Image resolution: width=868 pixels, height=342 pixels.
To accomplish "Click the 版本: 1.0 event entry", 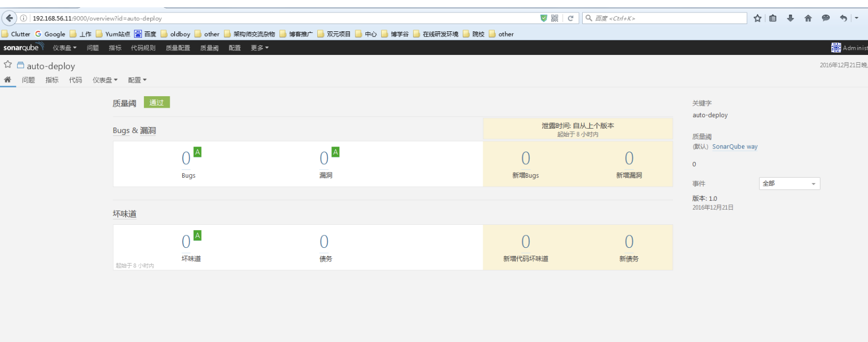I will coord(705,199).
